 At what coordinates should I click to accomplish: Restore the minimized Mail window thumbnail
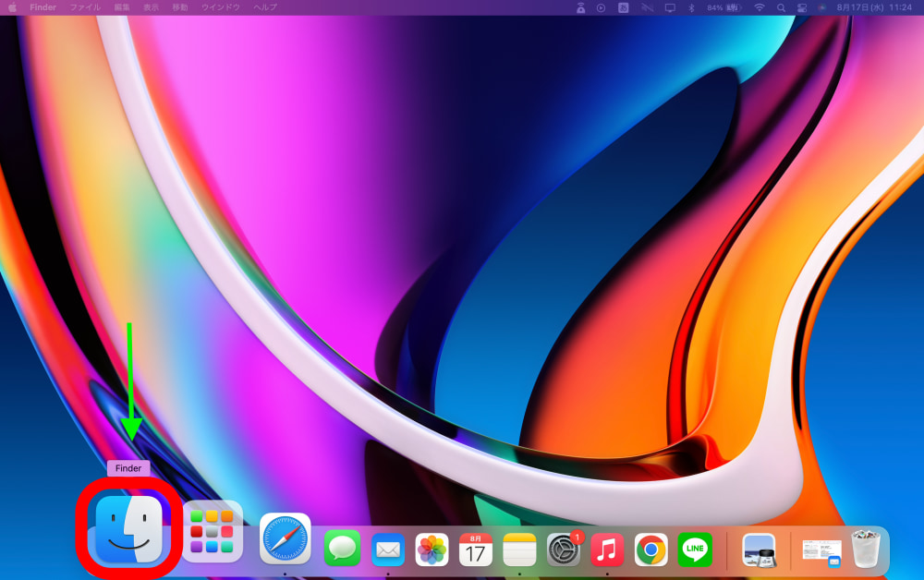pos(821,552)
